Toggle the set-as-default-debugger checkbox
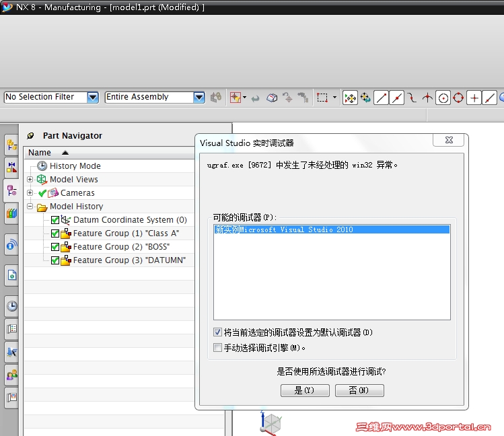Viewport: 504px width, 436px height. pos(217,332)
